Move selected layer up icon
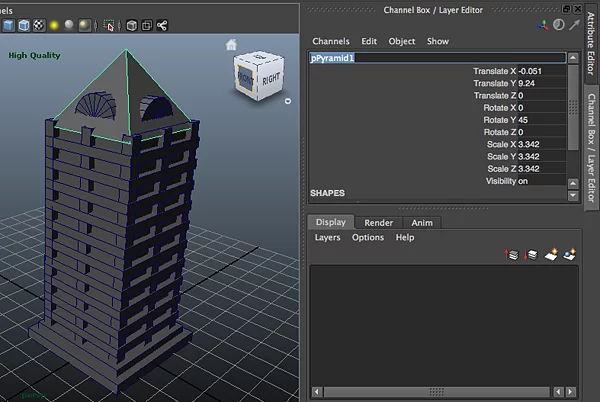This screenshot has height=402, width=600. pos(512,254)
